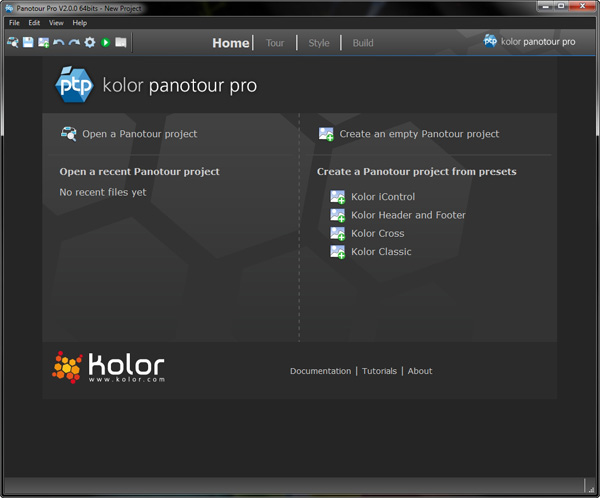Open the Edit menu
The height and width of the screenshot is (498, 600).
[34, 22]
